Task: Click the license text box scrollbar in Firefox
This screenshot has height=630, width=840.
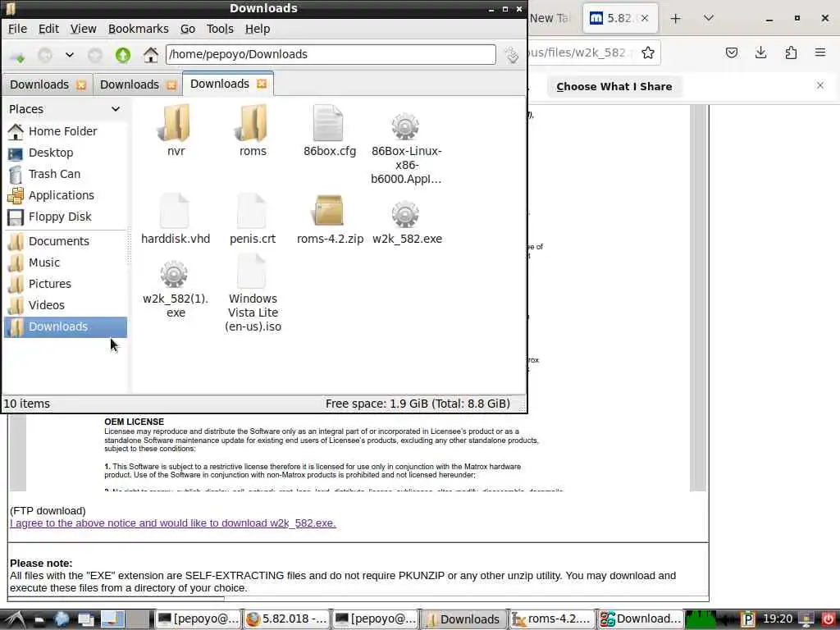Action: pyautogui.click(x=697, y=298)
